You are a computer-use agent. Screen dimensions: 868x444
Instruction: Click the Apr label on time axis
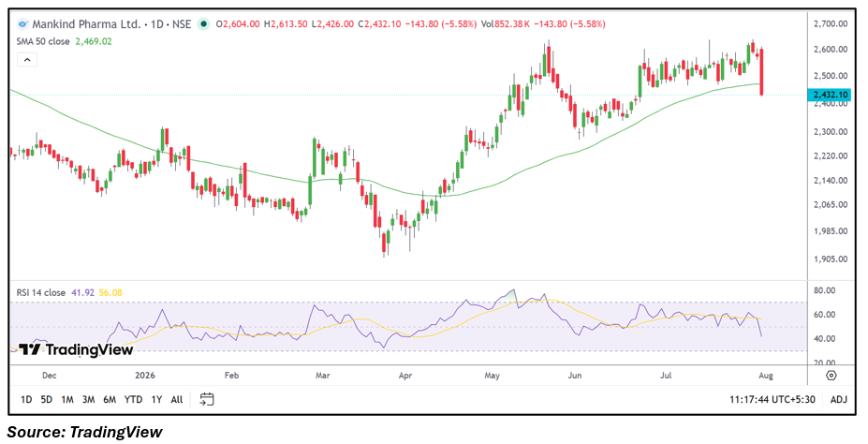pos(405,376)
